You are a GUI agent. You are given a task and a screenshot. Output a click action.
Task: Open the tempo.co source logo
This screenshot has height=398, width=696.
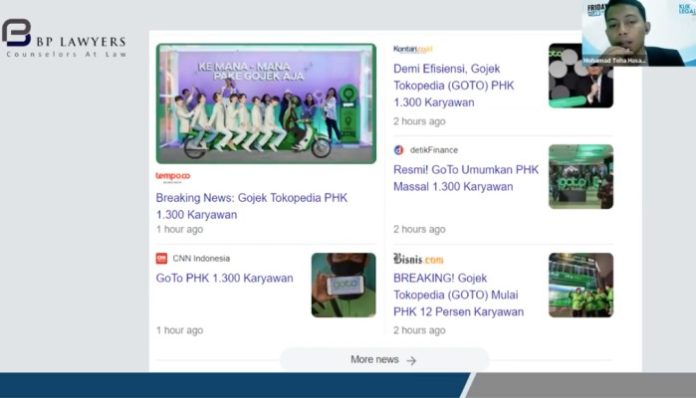click(173, 177)
